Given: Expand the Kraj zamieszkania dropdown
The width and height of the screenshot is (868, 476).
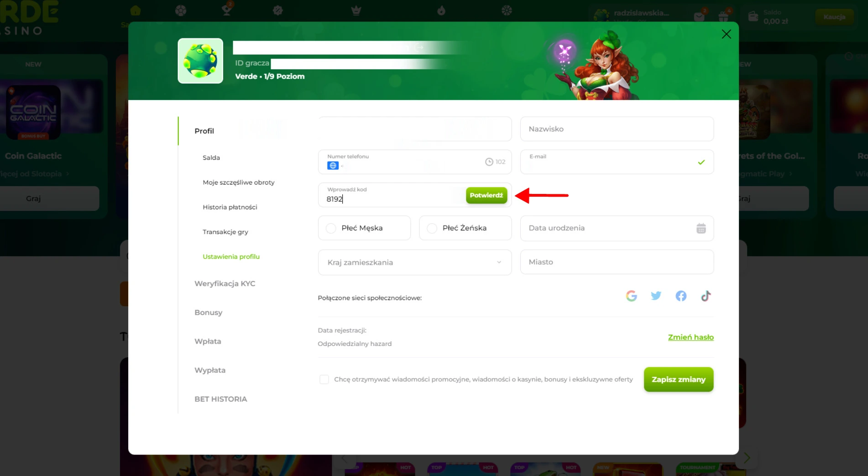Looking at the screenshot, I should pos(414,262).
